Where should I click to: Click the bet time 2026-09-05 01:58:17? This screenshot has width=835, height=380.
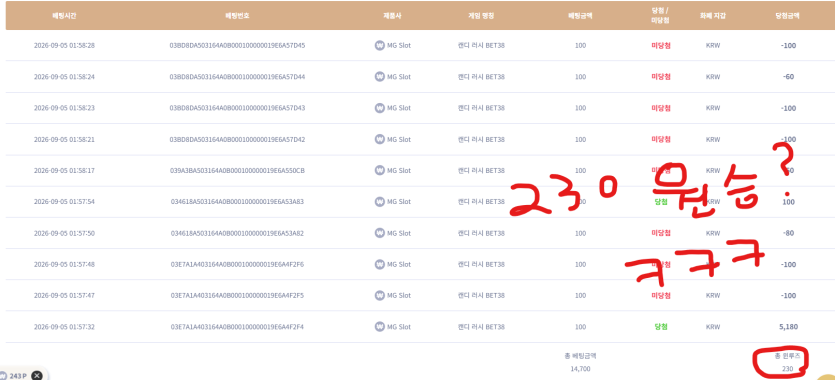pos(64,170)
